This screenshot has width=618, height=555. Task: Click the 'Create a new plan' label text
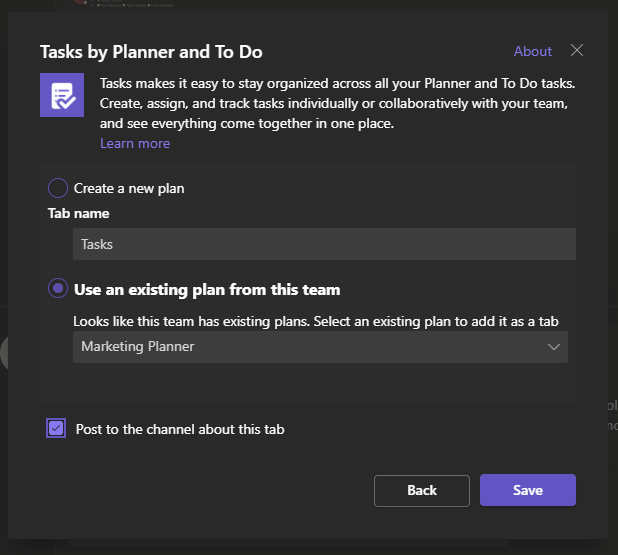129,188
